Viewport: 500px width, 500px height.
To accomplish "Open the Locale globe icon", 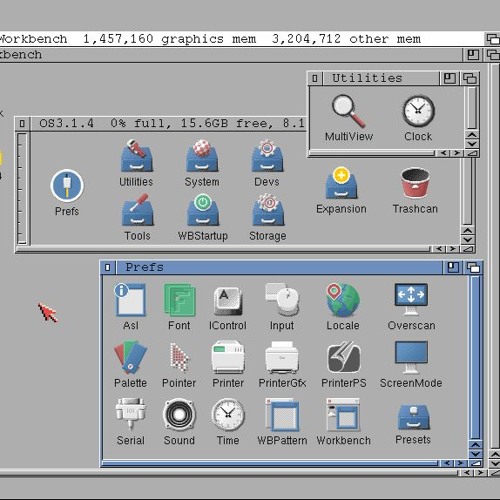I will [343, 300].
